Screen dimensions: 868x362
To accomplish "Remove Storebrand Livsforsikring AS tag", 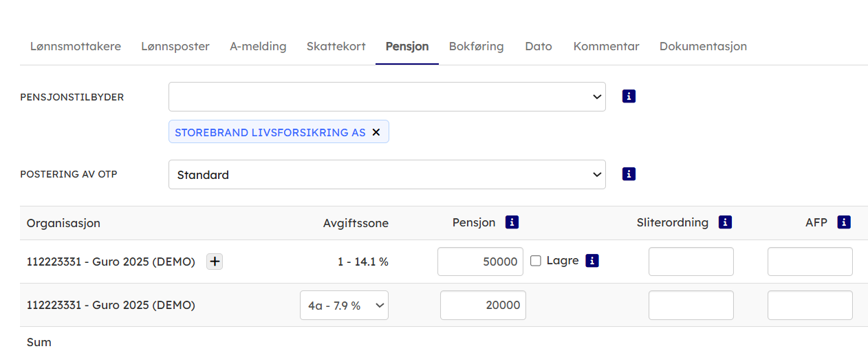I will (376, 132).
